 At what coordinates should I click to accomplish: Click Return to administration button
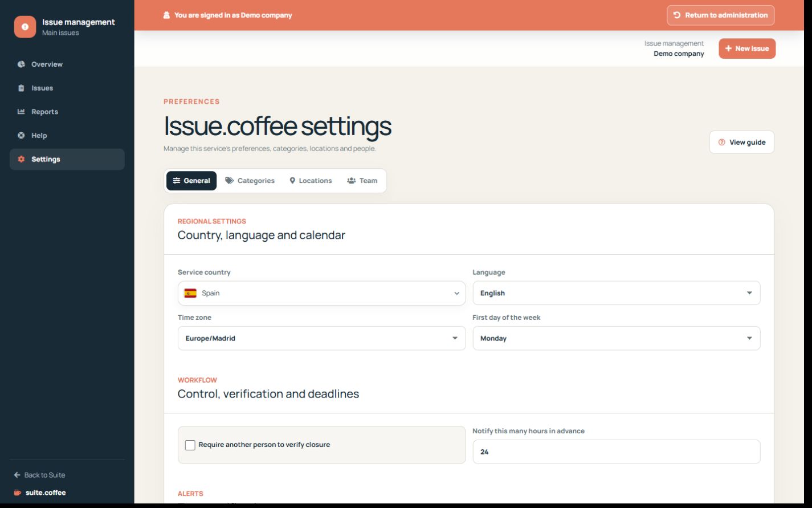(721, 15)
